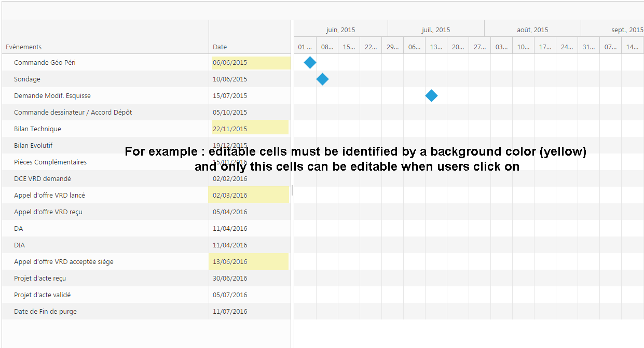Image resolution: width=644 pixels, height=348 pixels.
Task: Click the Sondage milestone diamond marker
Action: pyautogui.click(x=322, y=79)
